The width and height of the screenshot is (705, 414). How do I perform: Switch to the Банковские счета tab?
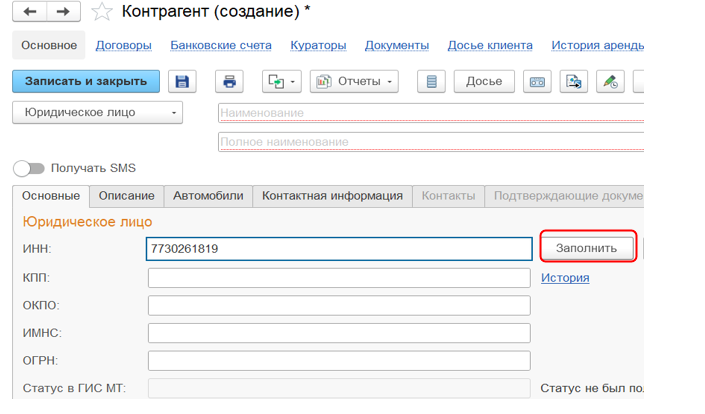click(x=220, y=45)
